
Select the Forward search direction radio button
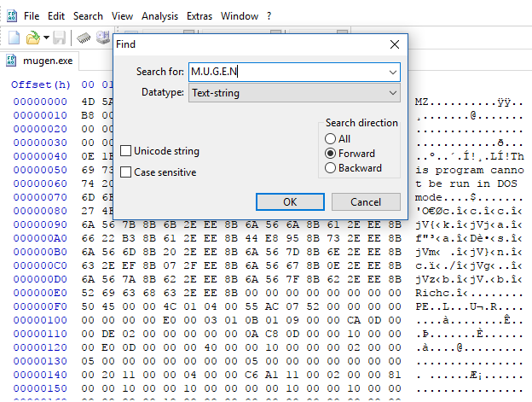pyautogui.click(x=330, y=154)
